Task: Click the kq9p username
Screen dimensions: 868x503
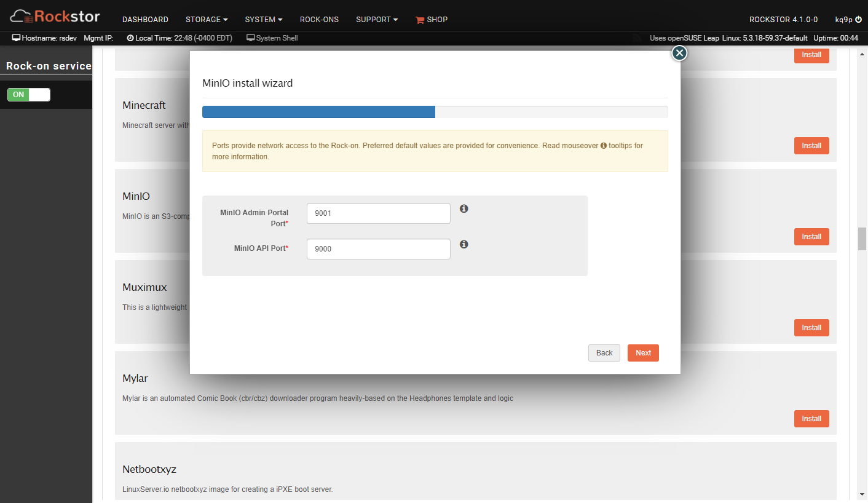Action: click(843, 20)
